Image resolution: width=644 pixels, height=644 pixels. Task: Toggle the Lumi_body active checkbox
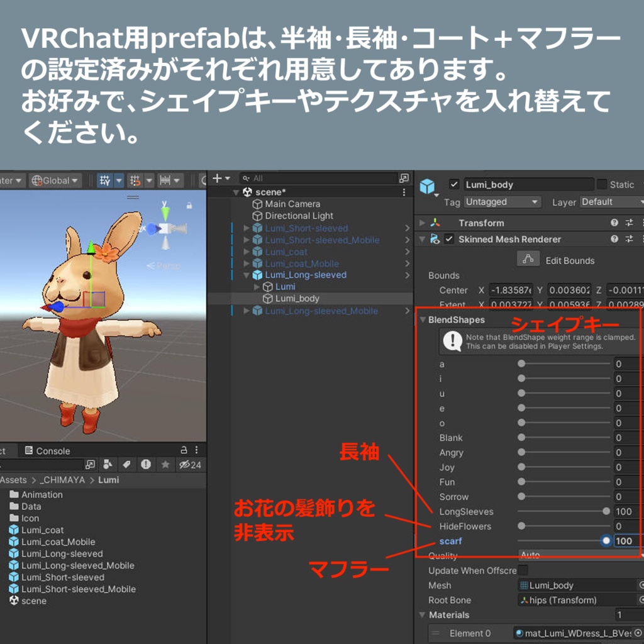point(454,184)
